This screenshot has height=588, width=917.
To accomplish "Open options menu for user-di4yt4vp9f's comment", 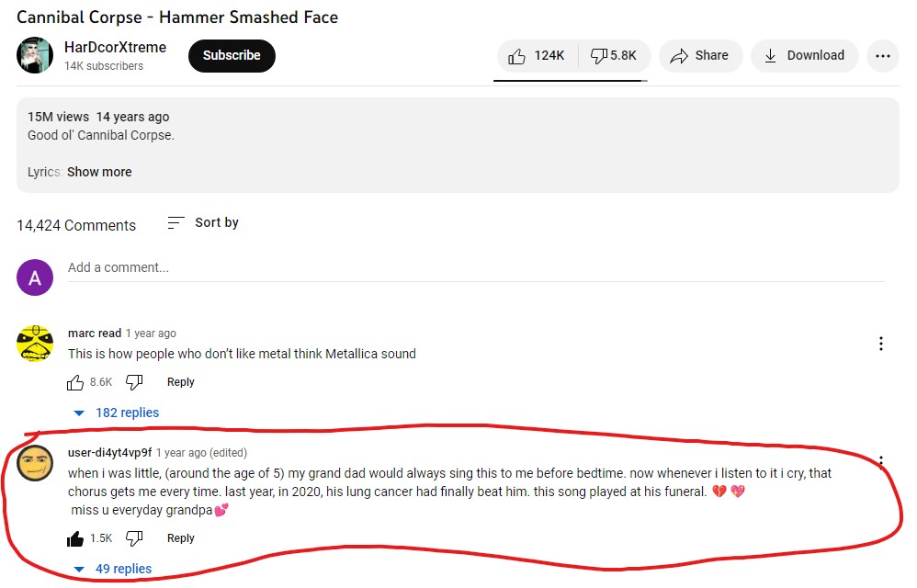I will point(881,462).
